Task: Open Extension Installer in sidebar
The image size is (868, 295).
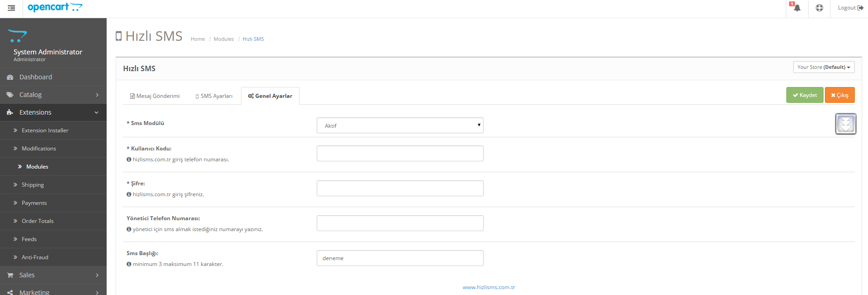Action: pos(45,131)
